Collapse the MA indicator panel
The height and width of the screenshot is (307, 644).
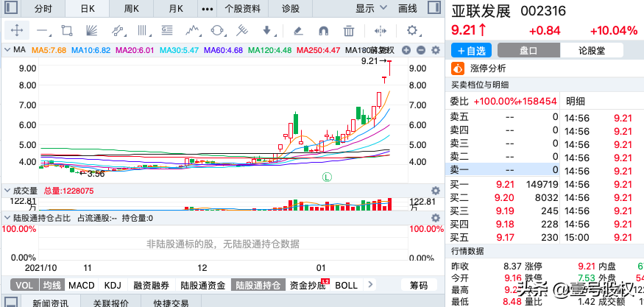(7, 50)
